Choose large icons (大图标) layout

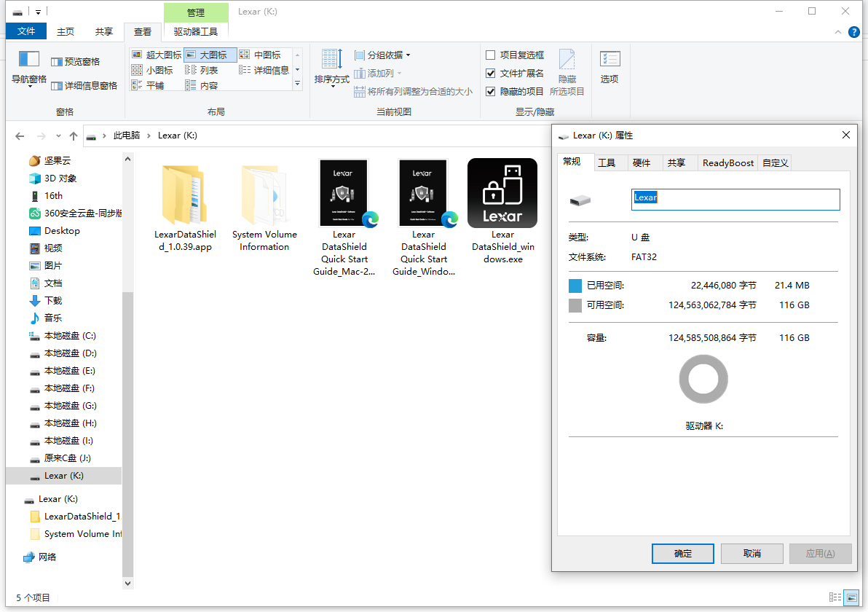click(x=210, y=55)
